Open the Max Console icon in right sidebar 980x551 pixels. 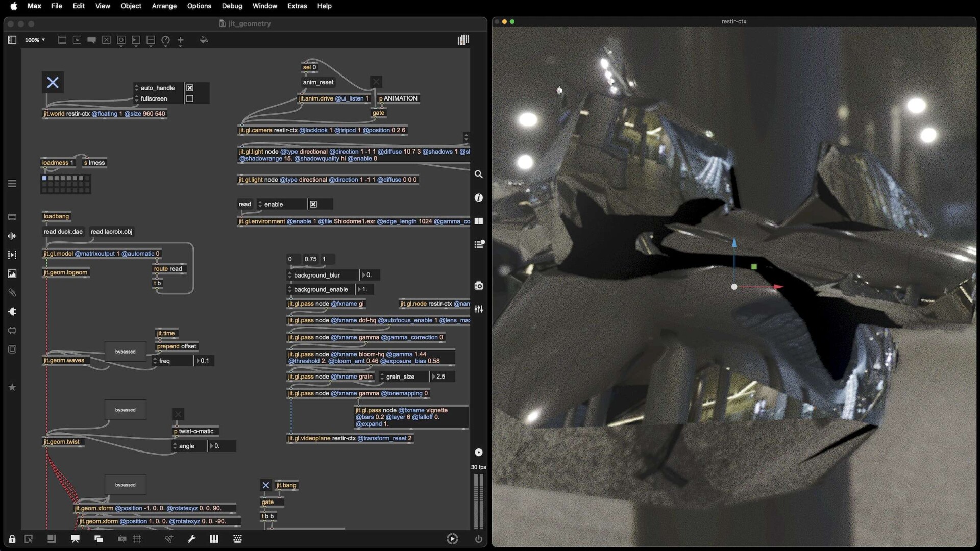(x=479, y=244)
